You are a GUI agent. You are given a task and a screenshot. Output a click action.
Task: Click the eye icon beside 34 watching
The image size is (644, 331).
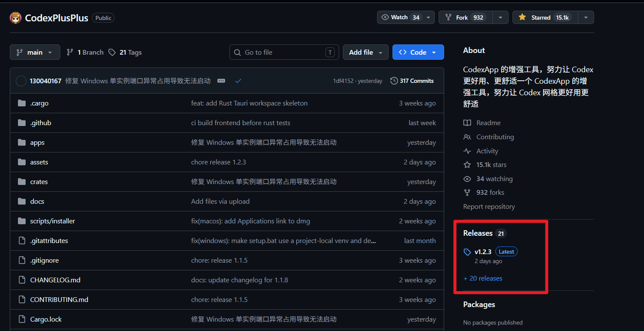pyautogui.click(x=467, y=179)
